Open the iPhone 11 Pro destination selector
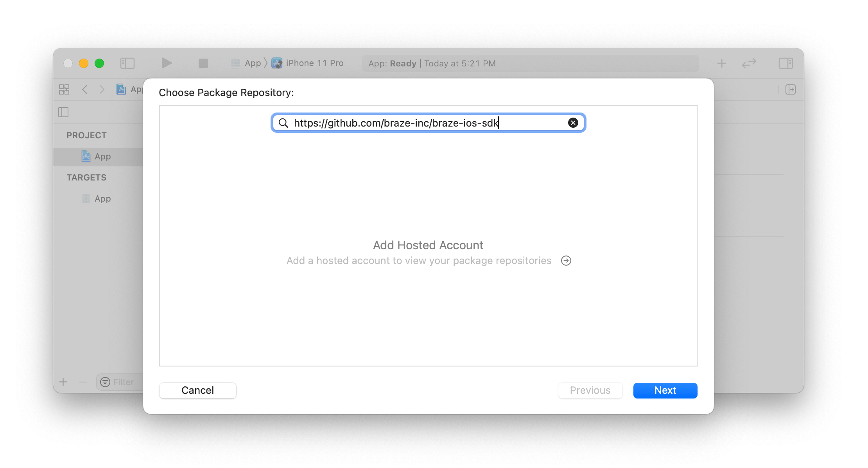 (314, 63)
